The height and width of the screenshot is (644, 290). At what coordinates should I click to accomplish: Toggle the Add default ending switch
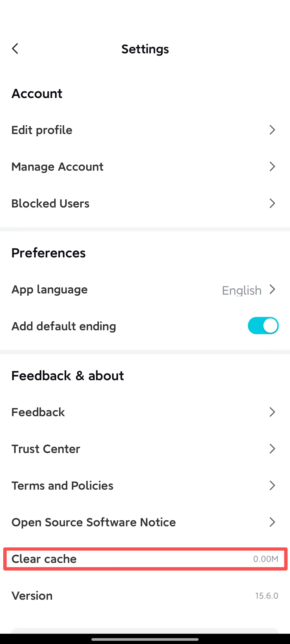coord(263,326)
